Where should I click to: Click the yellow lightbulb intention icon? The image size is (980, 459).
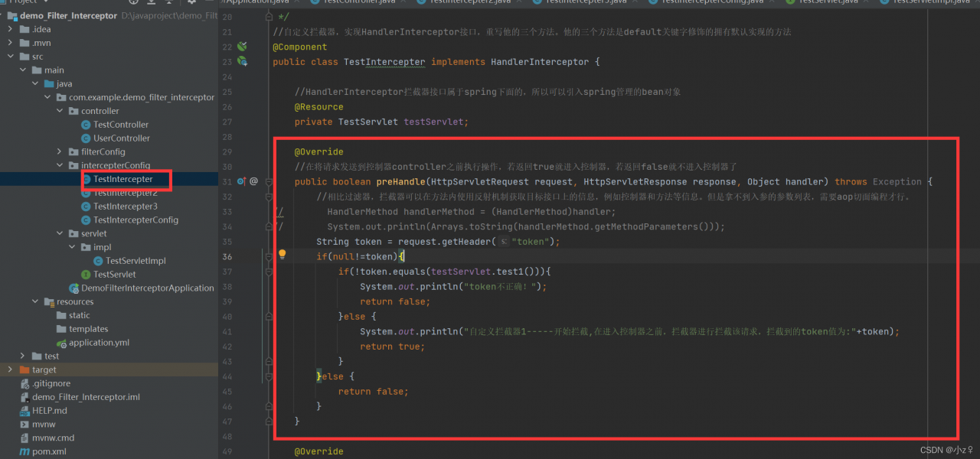(x=282, y=254)
